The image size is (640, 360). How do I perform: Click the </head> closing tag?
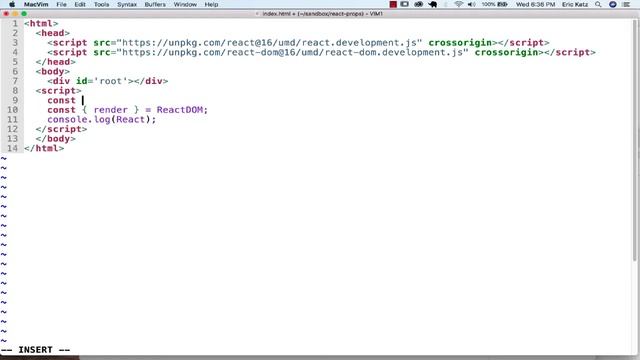[x=56, y=62]
